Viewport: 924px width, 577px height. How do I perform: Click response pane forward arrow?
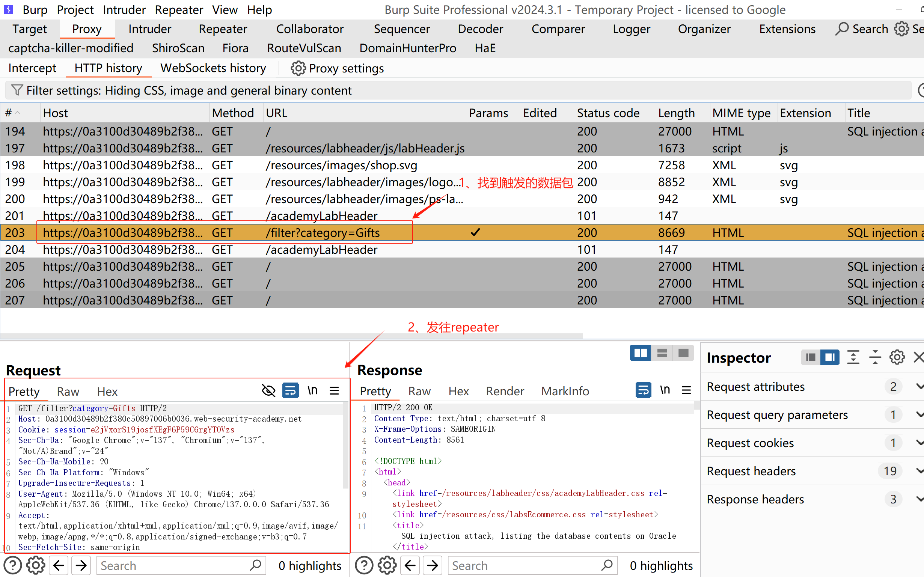(x=433, y=565)
